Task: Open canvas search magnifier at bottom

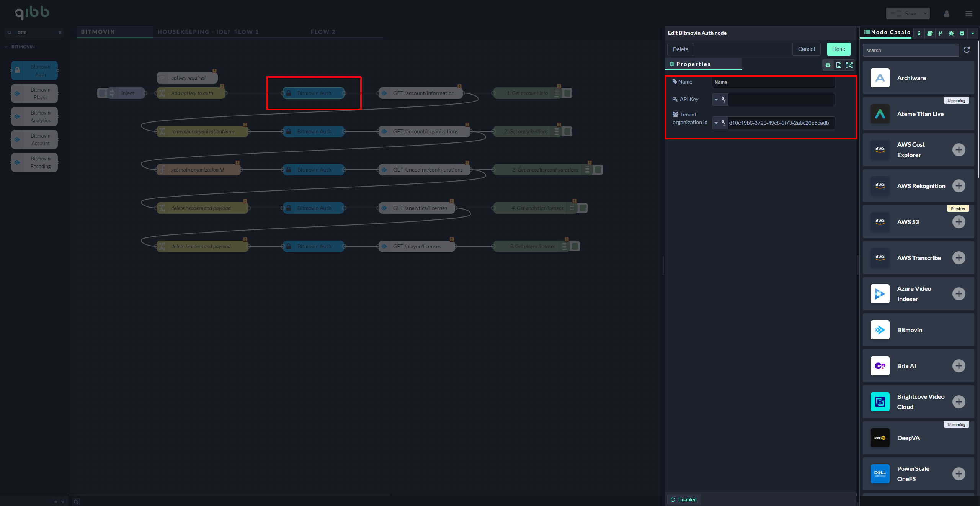Action: 76,502
